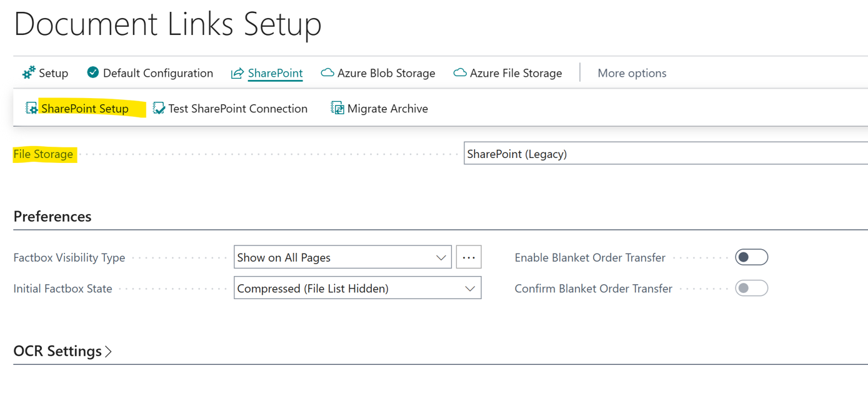The width and height of the screenshot is (868, 414).
Task: Click the Default Configuration checkmark icon
Action: tap(93, 72)
